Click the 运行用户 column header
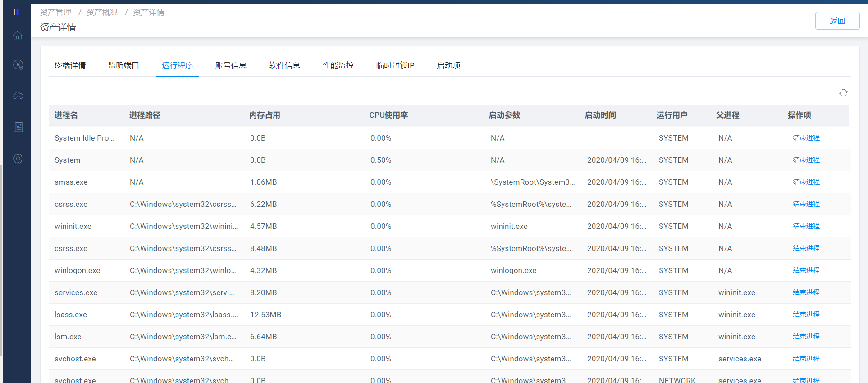Viewport: 868px width, 383px height. pyautogui.click(x=672, y=115)
